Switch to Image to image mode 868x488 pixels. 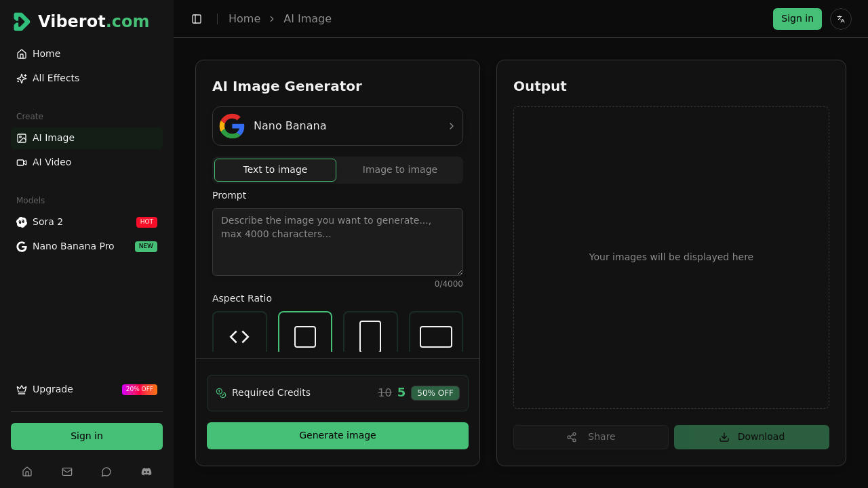pos(399,169)
